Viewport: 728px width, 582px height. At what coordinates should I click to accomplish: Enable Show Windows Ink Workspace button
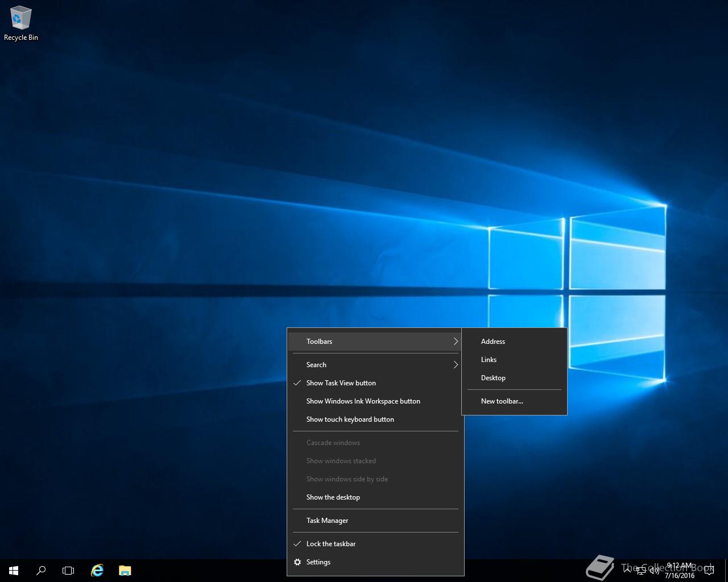tap(375, 401)
